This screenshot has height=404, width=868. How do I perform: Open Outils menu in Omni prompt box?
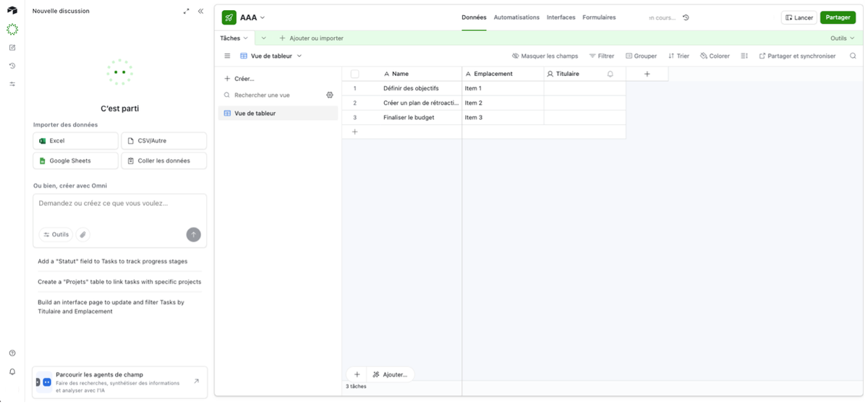click(56, 234)
